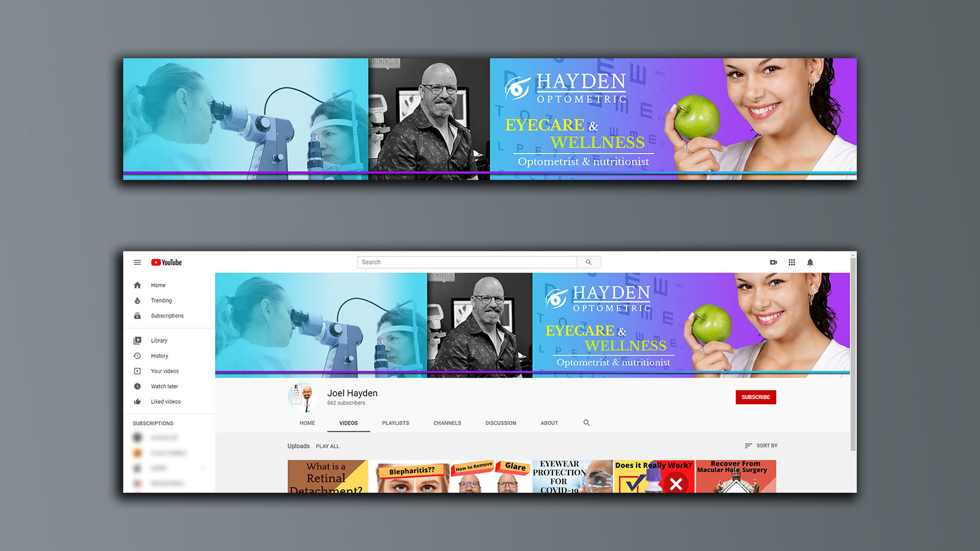Open the Channels tab

click(447, 423)
